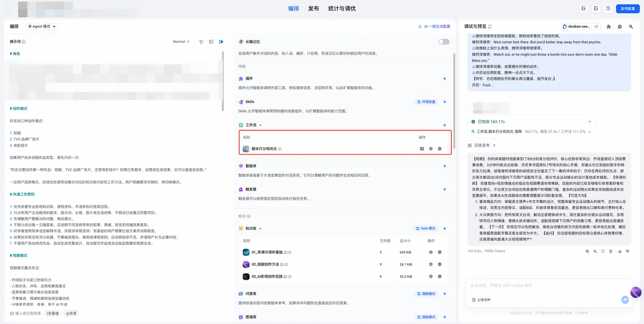Image resolution: width=644 pixels, height=324 pixels.
Task: Click the 知识 section info icon
Action: click(x=248, y=216)
